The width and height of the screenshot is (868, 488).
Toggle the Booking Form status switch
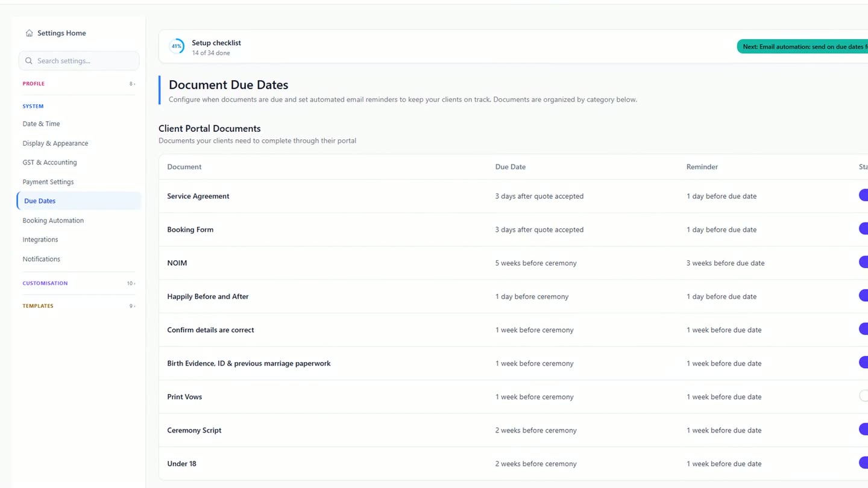(x=863, y=229)
